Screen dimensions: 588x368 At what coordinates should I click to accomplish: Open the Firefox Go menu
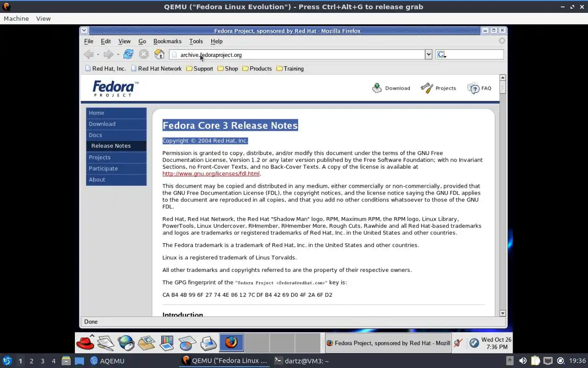coord(142,41)
